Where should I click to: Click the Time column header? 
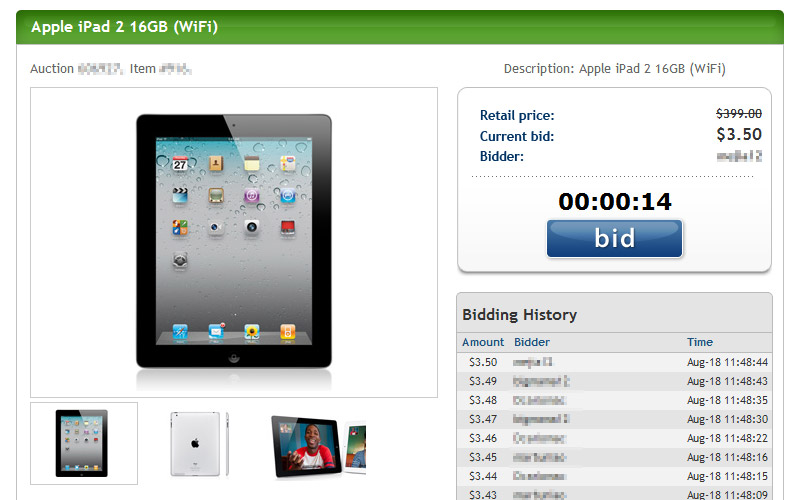[x=699, y=342]
